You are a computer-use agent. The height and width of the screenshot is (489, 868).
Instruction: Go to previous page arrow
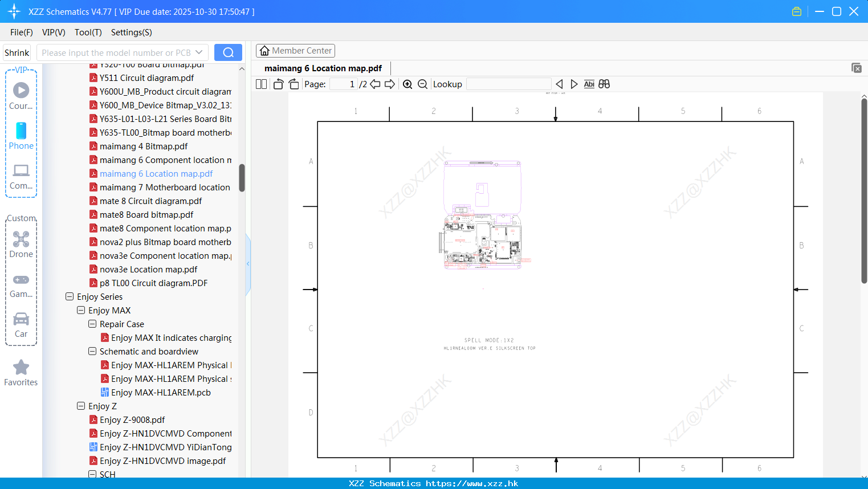click(375, 84)
